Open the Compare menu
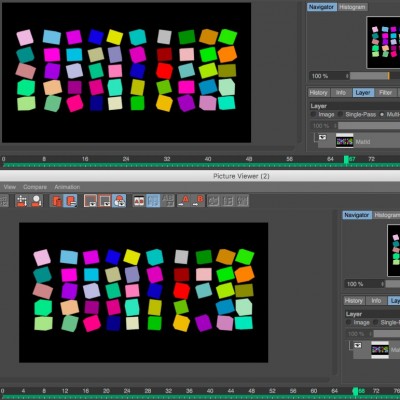The width and height of the screenshot is (400, 400). (x=35, y=187)
